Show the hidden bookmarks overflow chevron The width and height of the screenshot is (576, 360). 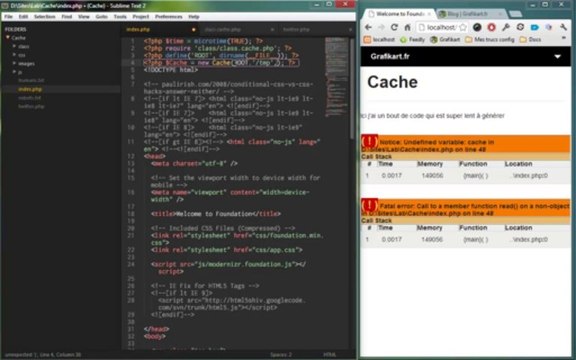[x=564, y=38]
